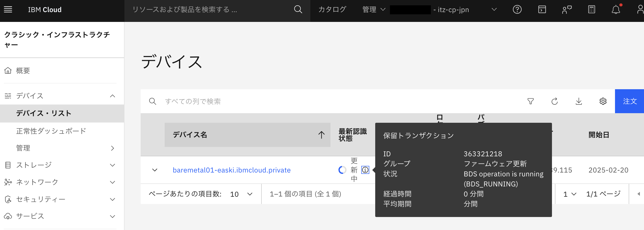Open table column settings gear
Screen dimensions: 644x230
[x=603, y=101]
